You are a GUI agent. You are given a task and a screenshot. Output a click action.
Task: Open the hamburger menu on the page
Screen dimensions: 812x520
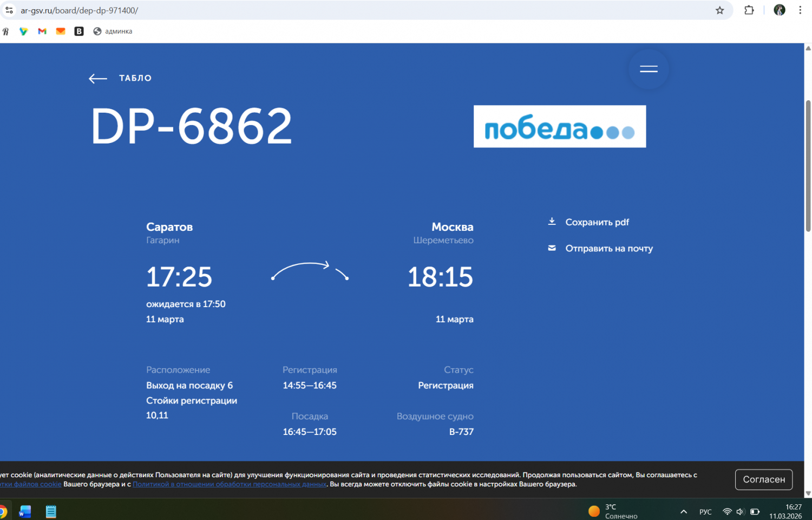tap(649, 69)
